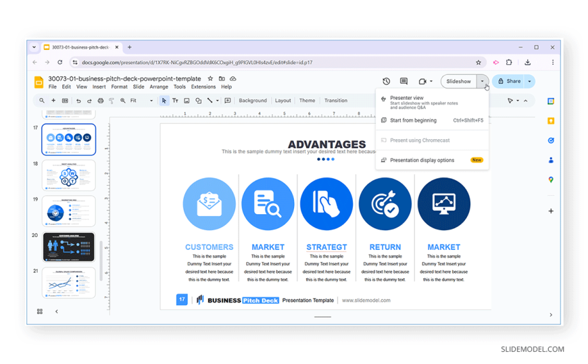Open the Arrange menu
588x364 pixels.
[x=159, y=86]
